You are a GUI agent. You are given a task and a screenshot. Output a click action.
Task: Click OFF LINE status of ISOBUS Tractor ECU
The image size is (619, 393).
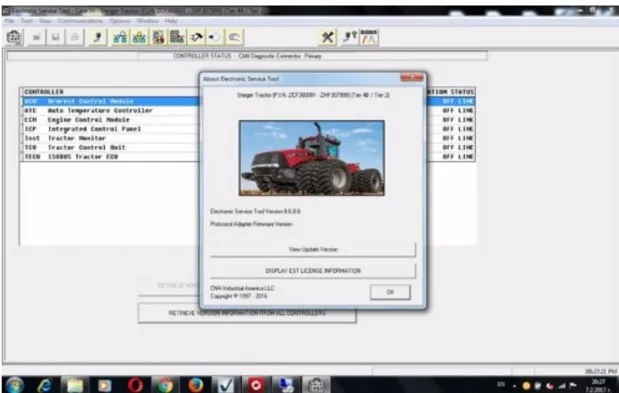tap(458, 157)
